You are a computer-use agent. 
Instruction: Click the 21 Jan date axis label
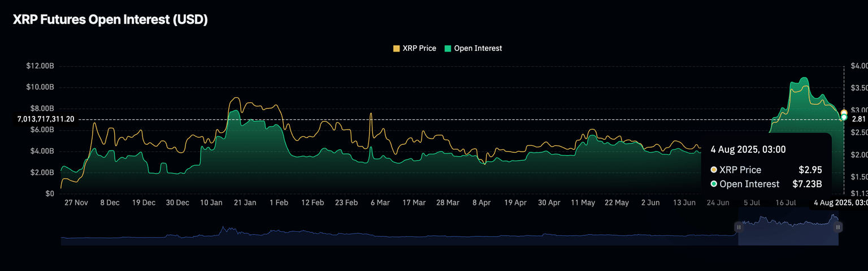point(245,203)
